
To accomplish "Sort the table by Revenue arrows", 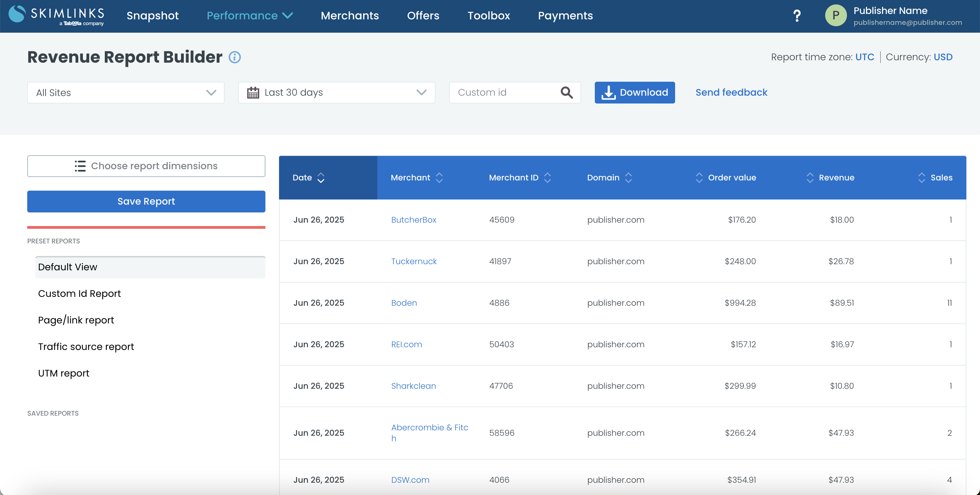I will click(810, 178).
